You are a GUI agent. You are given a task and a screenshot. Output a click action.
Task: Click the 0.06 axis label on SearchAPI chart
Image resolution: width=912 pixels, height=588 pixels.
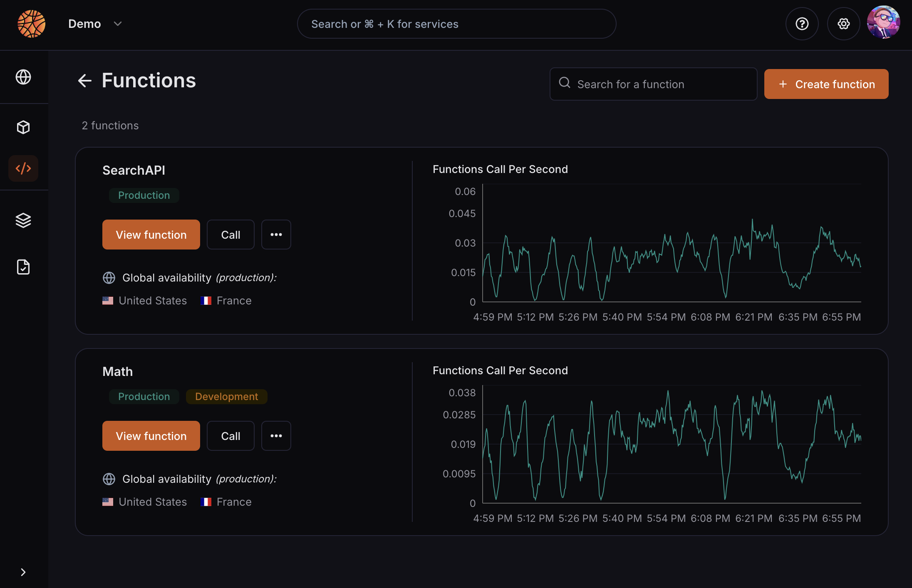[x=465, y=191]
